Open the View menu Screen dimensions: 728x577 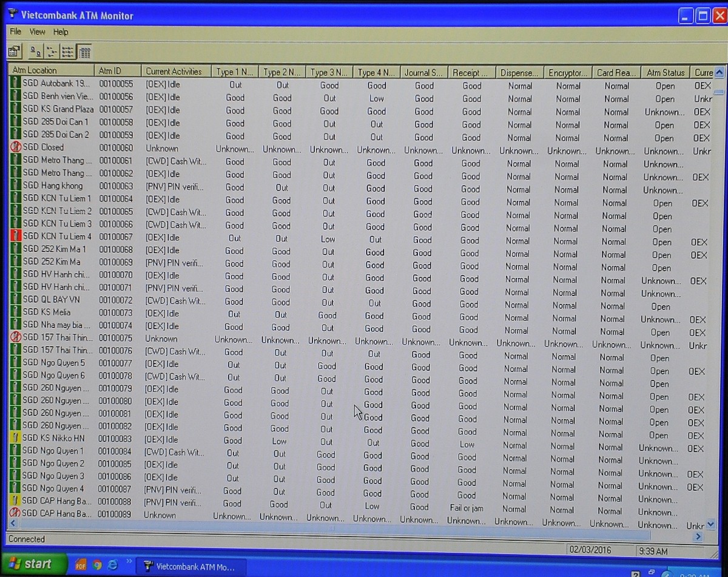37,32
